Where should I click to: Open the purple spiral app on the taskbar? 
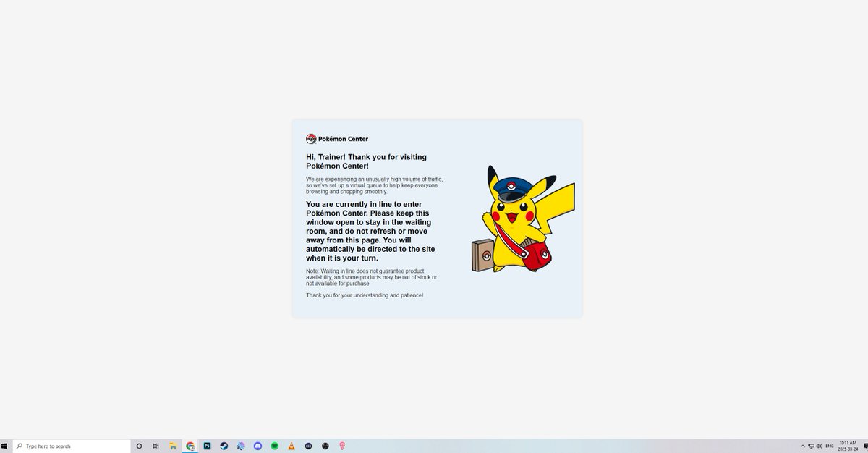pos(240,446)
